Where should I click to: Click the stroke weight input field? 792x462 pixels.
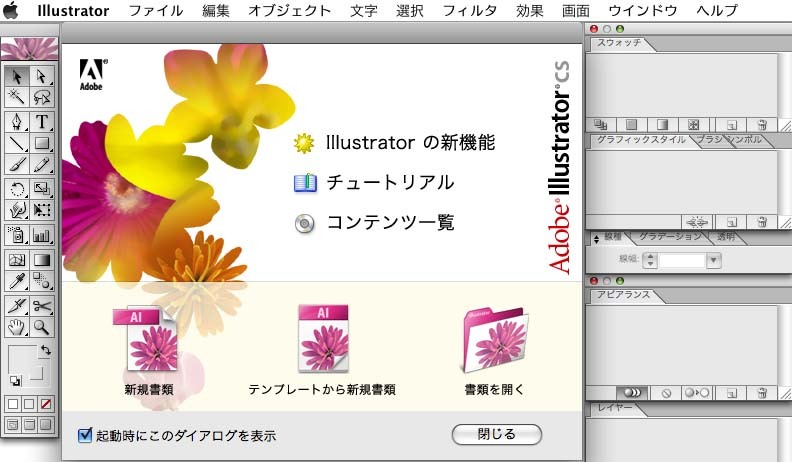pyautogui.click(x=682, y=261)
